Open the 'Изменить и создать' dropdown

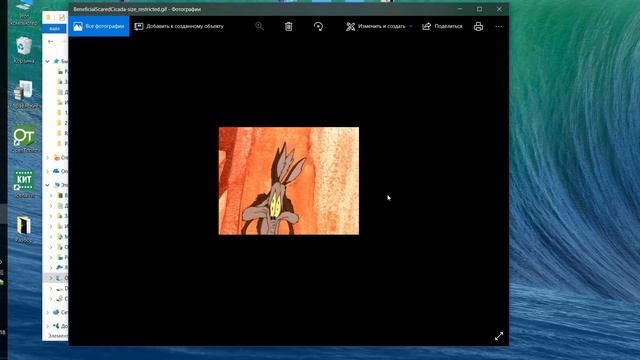click(x=379, y=26)
